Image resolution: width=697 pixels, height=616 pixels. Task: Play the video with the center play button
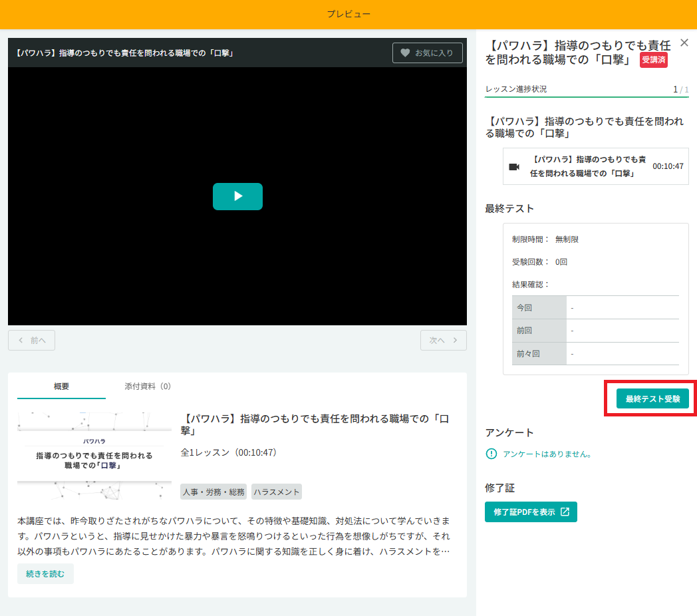tap(237, 196)
